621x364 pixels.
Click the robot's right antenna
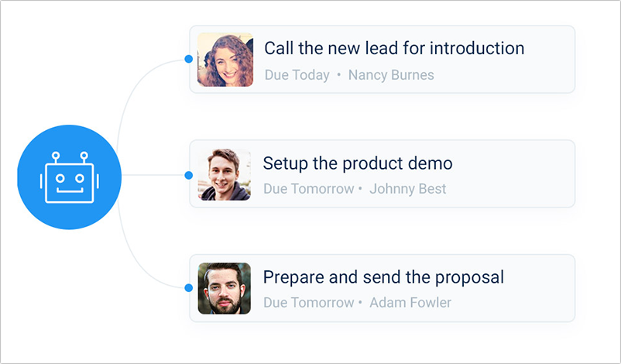click(84, 157)
